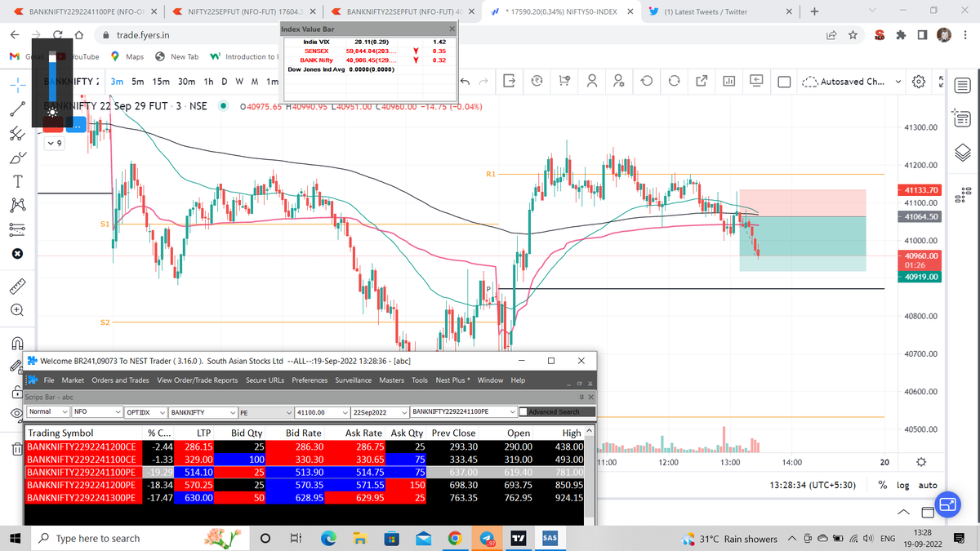The image size is (980, 551).
Task: Toggle the chart layout square button
Action: 784,82
